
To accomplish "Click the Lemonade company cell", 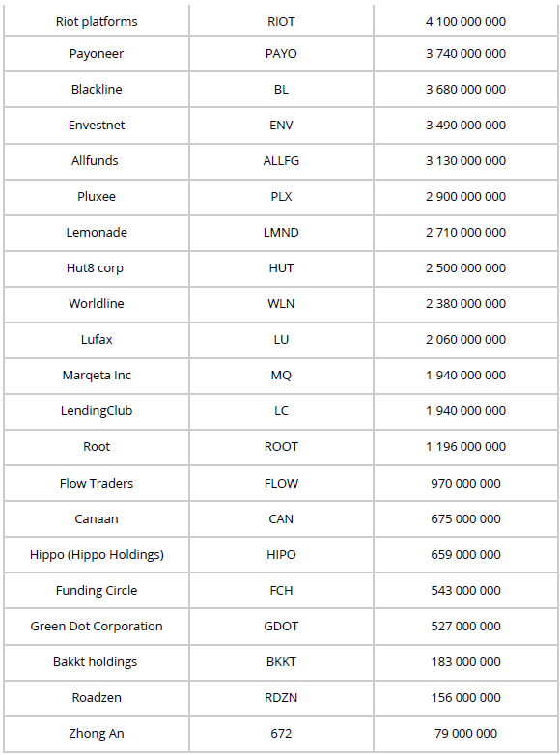I will [x=97, y=232].
